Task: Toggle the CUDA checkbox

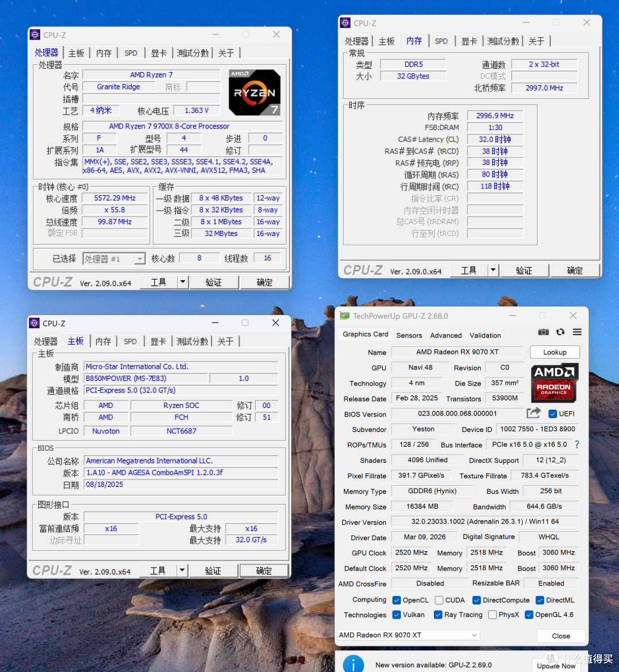Action: 439,600
